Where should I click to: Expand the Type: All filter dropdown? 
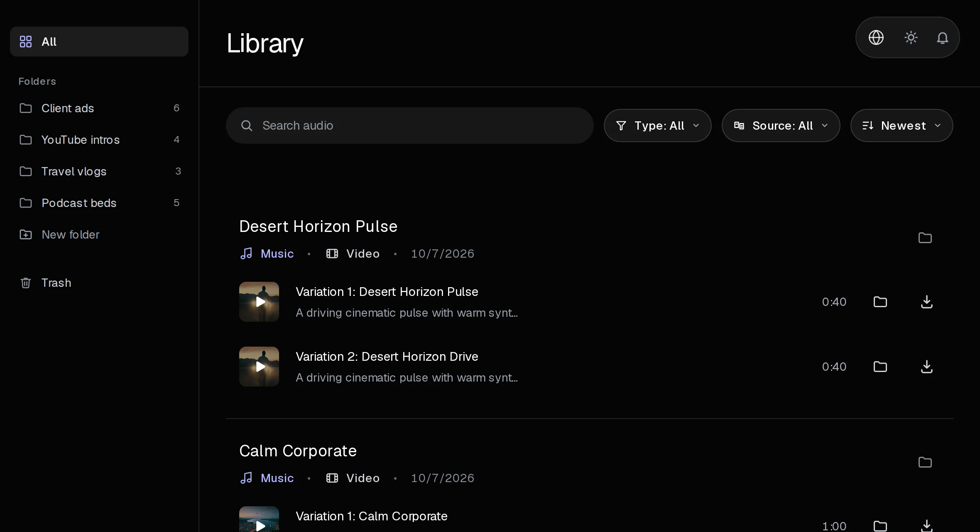point(657,126)
